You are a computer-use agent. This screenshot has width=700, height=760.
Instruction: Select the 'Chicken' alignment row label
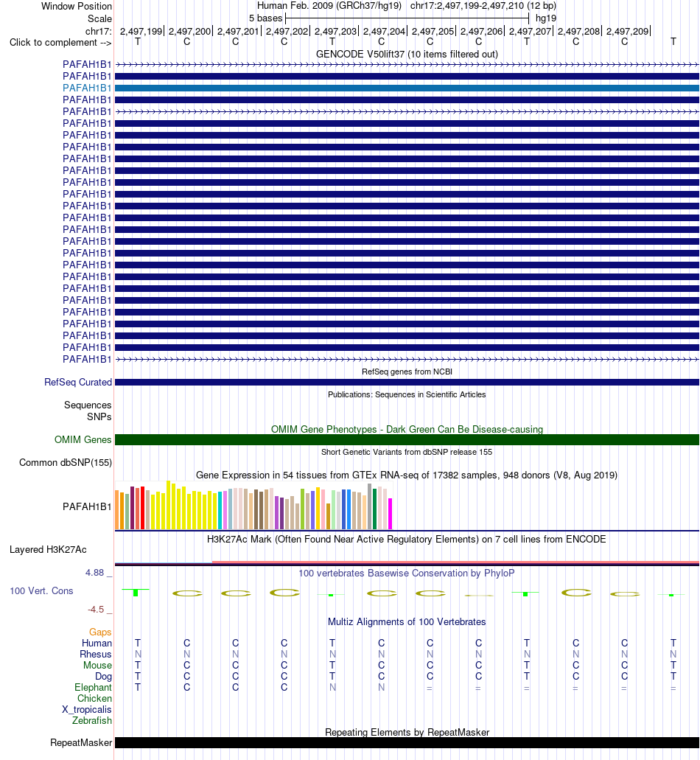[94, 698]
